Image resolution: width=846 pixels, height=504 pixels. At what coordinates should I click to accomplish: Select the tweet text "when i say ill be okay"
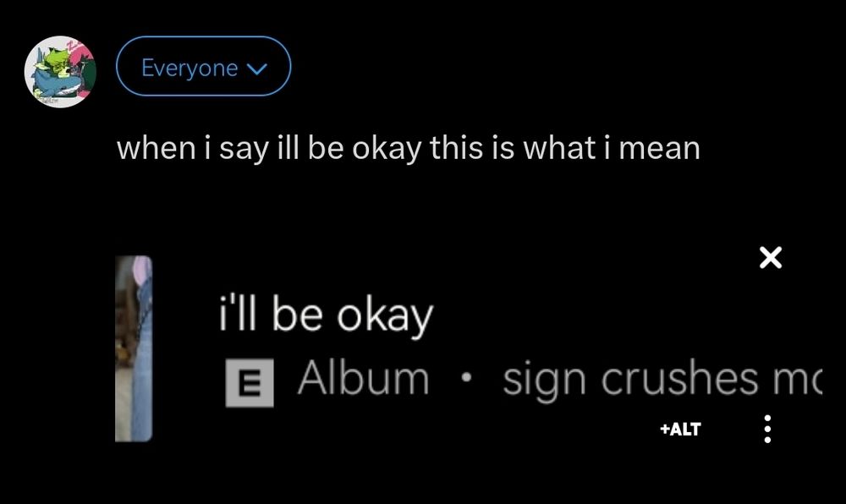point(410,146)
